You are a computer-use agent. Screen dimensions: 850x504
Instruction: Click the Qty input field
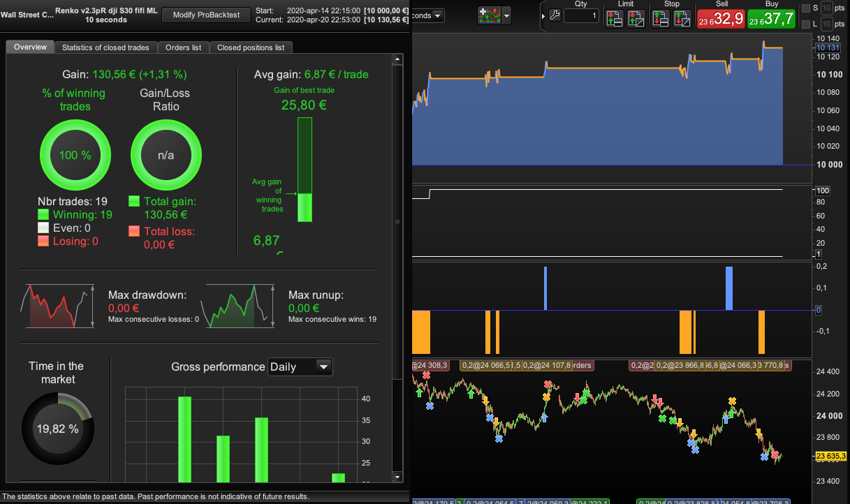[581, 15]
